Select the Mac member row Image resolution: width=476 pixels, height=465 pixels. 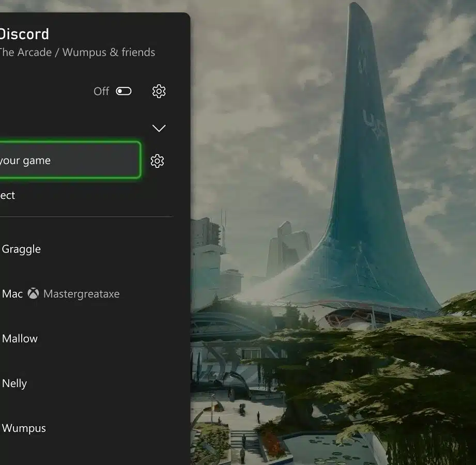click(x=60, y=294)
